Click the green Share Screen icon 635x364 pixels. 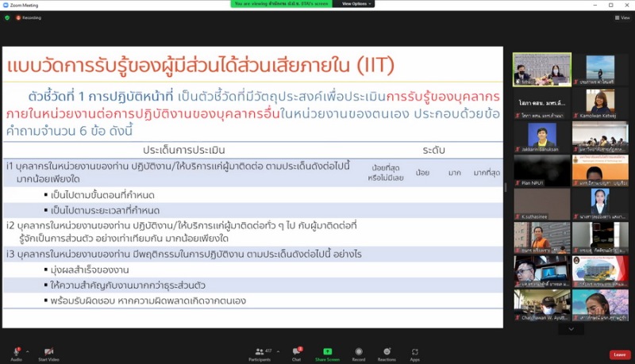click(x=327, y=352)
